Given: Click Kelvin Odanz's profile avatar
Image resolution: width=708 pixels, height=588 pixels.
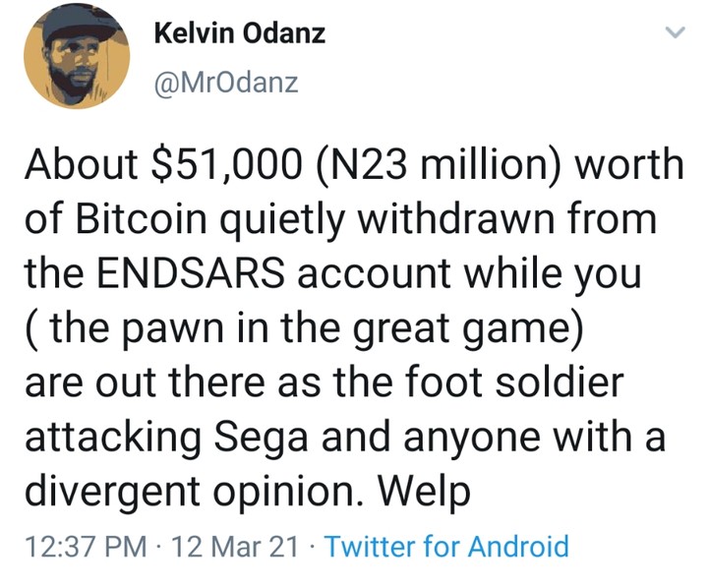Looking at the screenshot, I should 79,61.
